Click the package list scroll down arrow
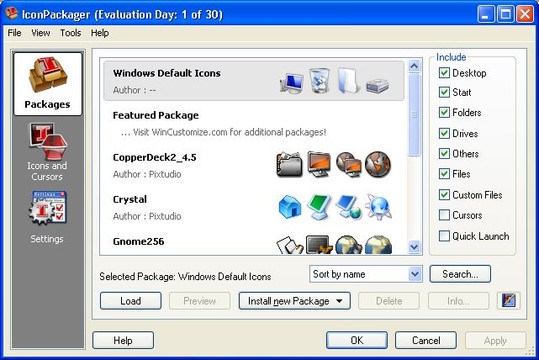This screenshot has width=539, height=360. coord(414,246)
